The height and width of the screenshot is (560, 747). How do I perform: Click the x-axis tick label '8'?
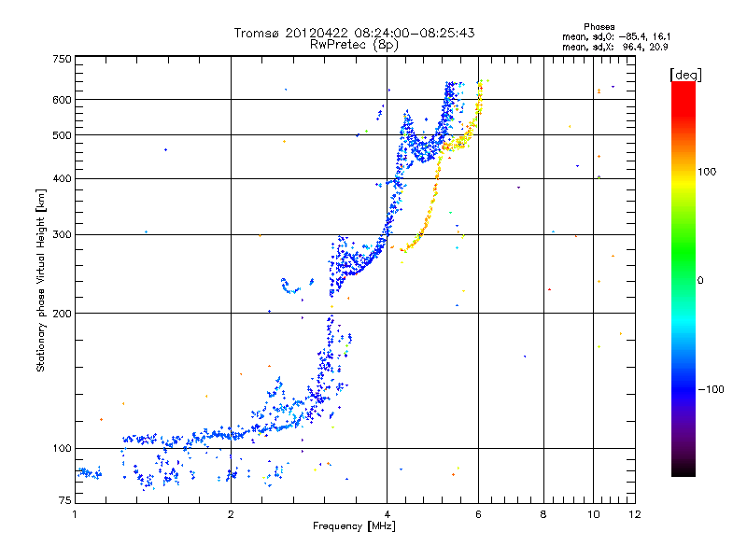point(543,514)
